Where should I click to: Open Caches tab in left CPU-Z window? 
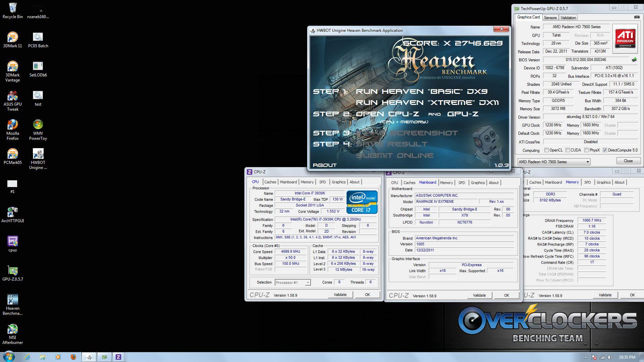pyautogui.click(x=270, y=182)
